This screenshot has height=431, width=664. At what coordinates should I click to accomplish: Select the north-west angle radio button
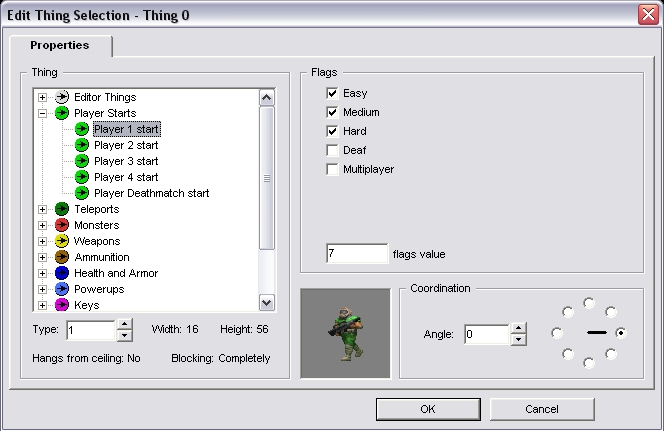pos(568,312)
